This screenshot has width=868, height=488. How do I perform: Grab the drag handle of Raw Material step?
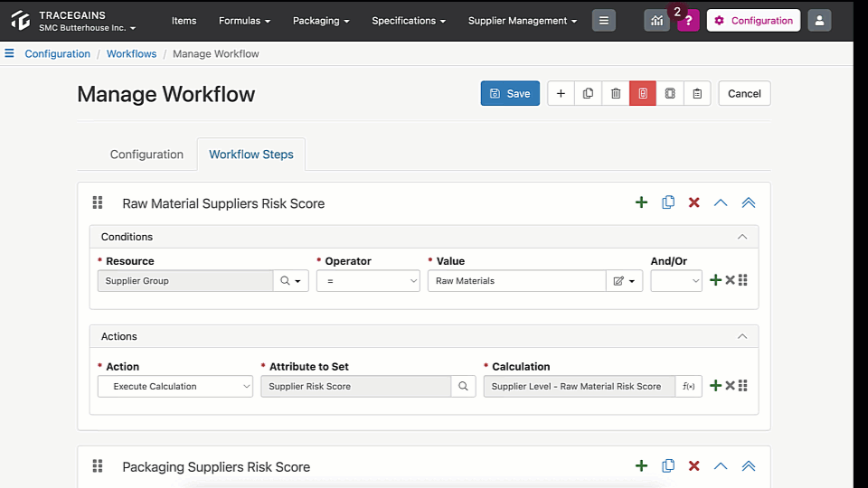(98, 202)
